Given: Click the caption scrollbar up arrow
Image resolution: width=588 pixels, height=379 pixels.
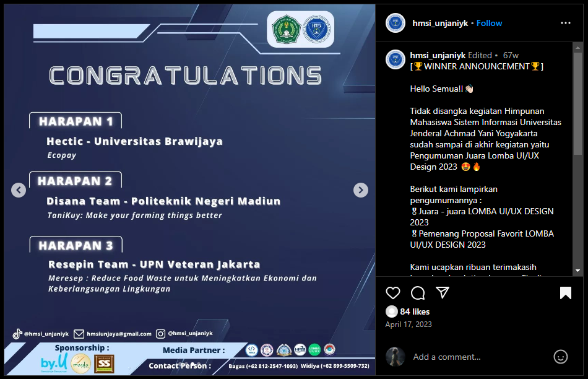Looking at the screenshot, I should point(578,47).
